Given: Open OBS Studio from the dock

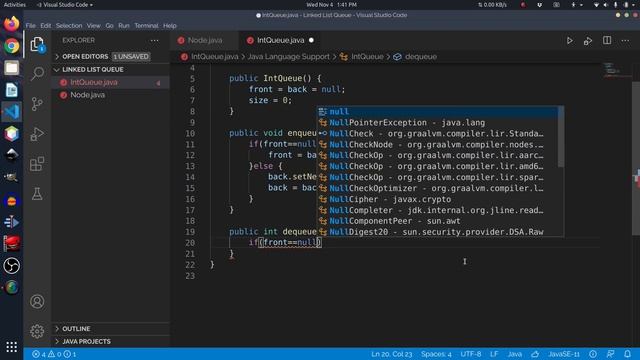Looking at the screenshot, I should pyautogui.click(x=11, y=266).
